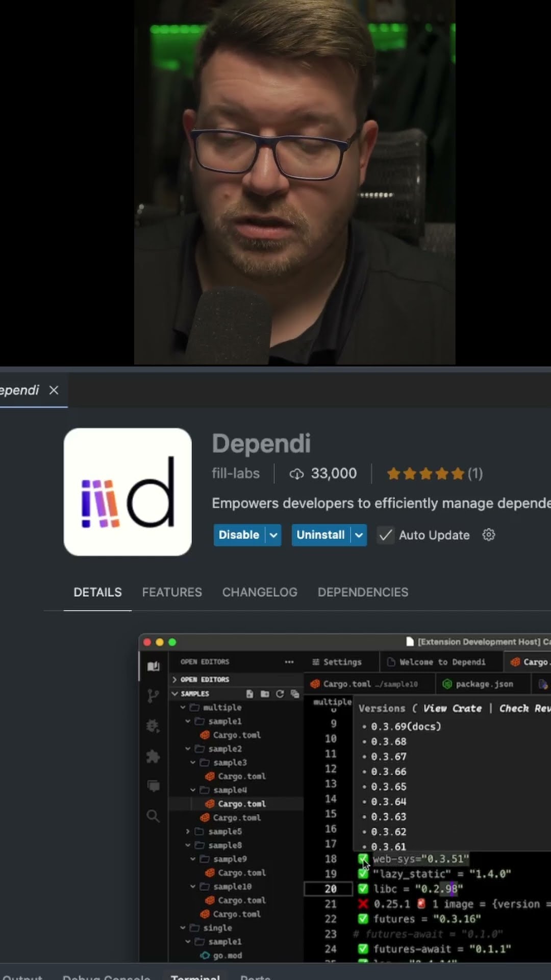Image resolution: width=551 pixels, height=980 pixels.
Task: Switch to the DETAILS tab
Action: point(97,592)
